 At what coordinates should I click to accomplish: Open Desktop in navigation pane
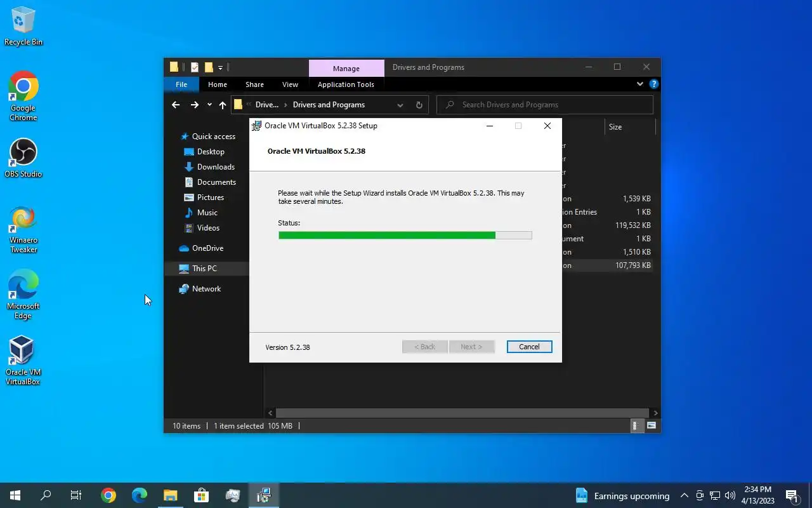coord(211,152)
